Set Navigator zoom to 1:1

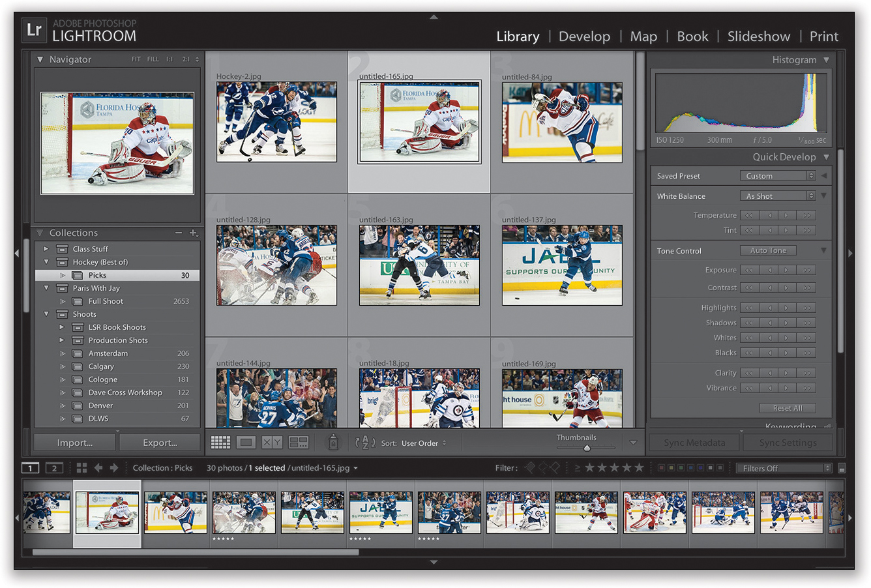point(170,59)
